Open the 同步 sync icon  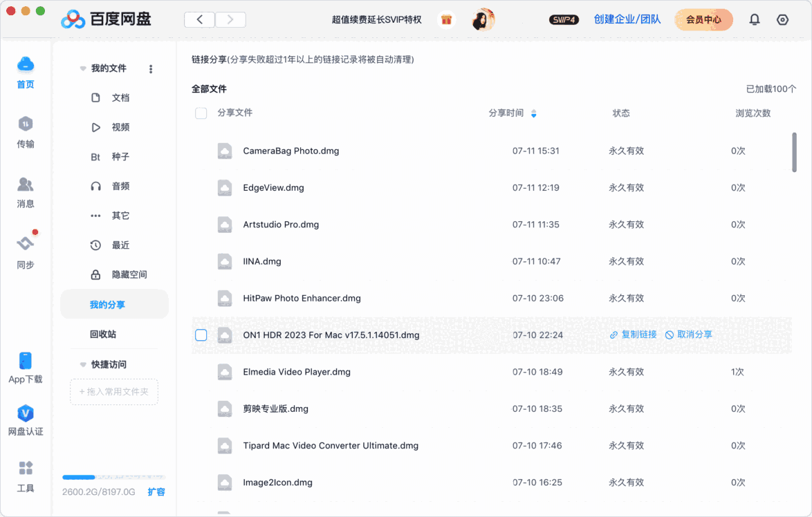click(x=26, y=243)
